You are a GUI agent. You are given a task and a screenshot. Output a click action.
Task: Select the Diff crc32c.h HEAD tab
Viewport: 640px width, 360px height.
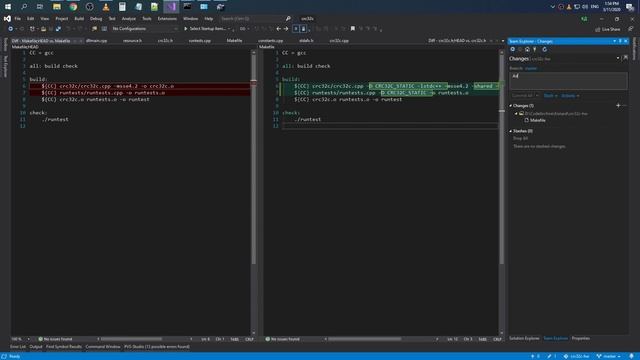[x=458, y=40]
